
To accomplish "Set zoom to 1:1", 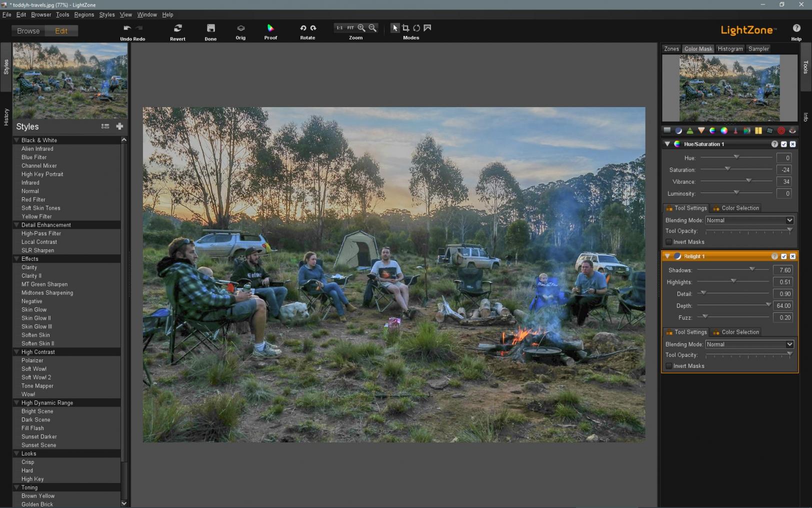I will coord(339,28).
